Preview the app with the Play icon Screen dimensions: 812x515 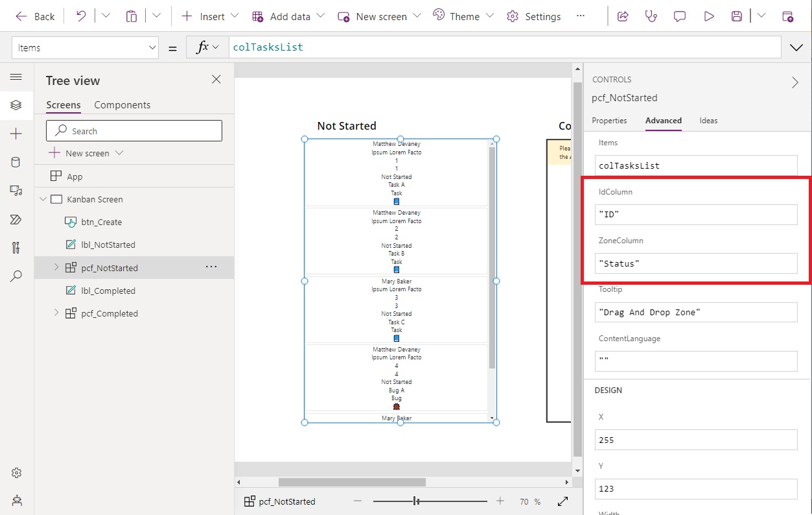708,16
